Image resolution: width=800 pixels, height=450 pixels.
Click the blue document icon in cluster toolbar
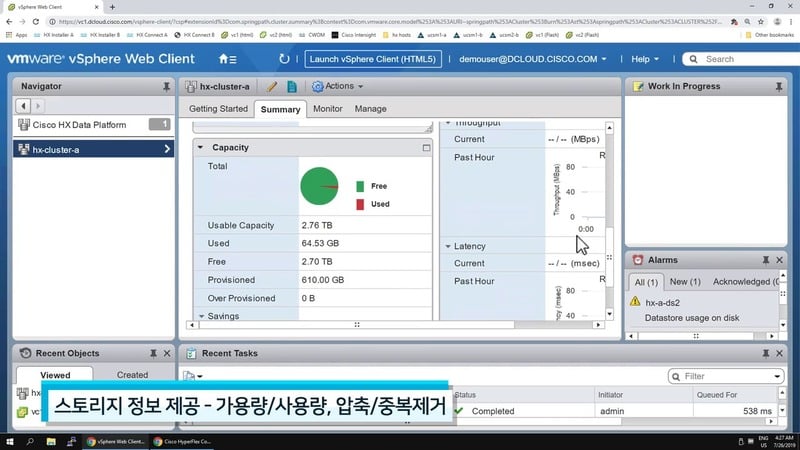coord(292,87)
